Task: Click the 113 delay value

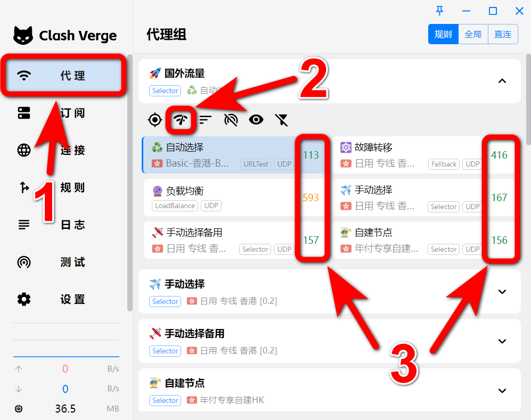Action: pyautogui.click(x=311, y=155)
